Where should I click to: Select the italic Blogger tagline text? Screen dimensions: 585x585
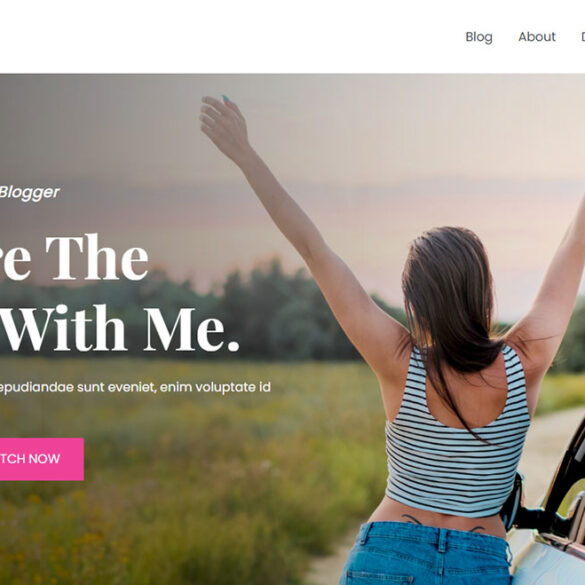(x=29, y=193)
